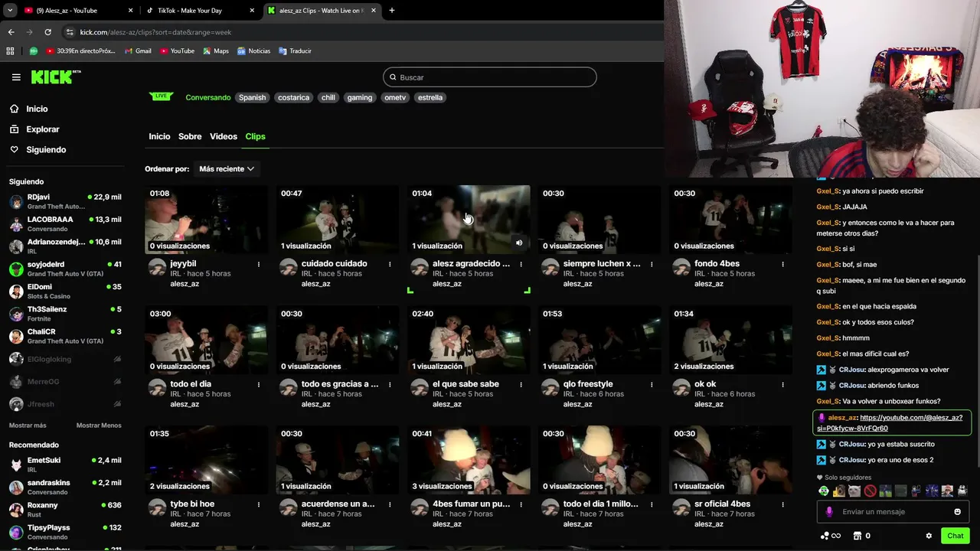Screen dimensions: 980x551
Task: Open options menu for alesz agradecido clip
Action: pos(521,264)
